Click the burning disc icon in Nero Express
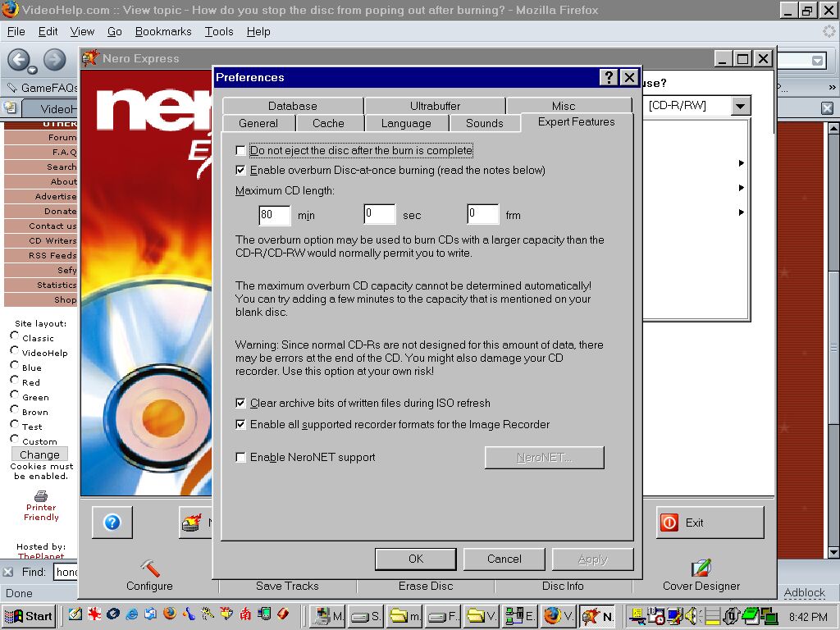The height and width of the screenshot is (630, 840). tap(192, 523)
